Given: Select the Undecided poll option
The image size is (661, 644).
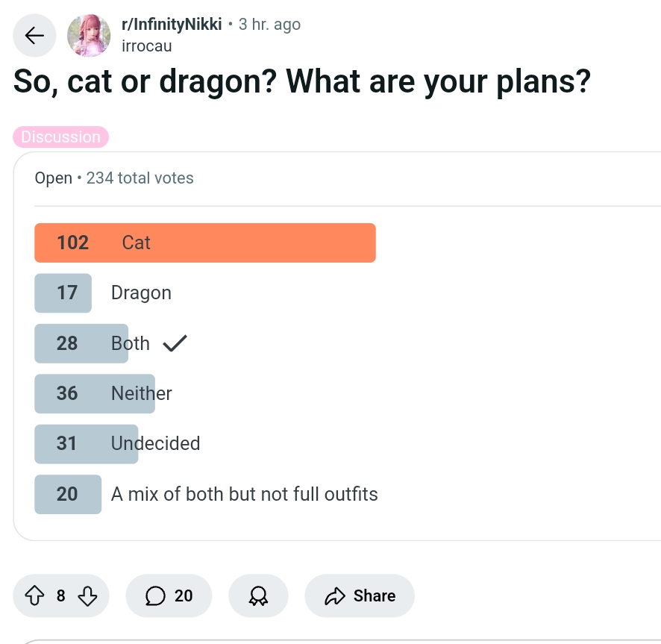Looking at the screenshot, I should click(x=155, y=443).
